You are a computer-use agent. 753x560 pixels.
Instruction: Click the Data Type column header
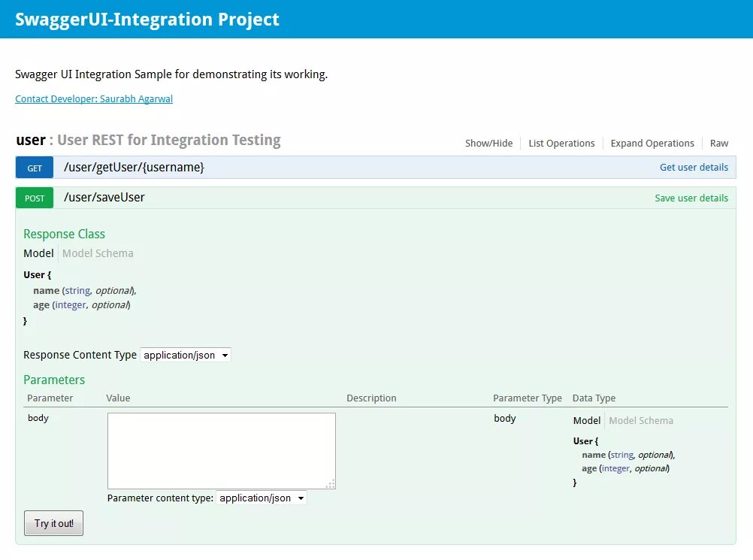594,398
